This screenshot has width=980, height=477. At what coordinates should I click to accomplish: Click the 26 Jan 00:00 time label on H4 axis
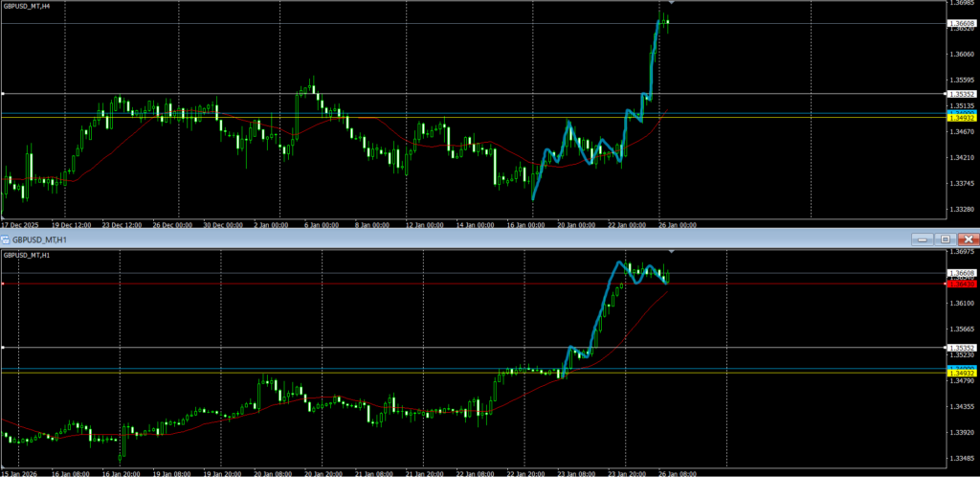[x=678, y=225]
